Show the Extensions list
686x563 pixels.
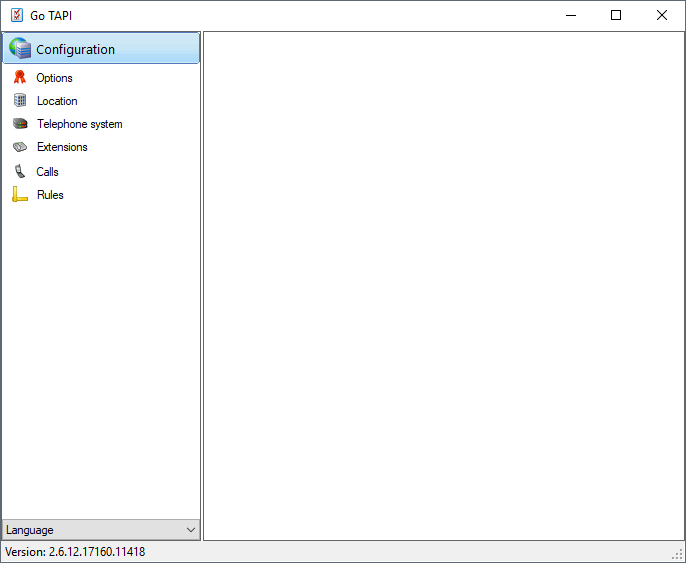point(62,147)
